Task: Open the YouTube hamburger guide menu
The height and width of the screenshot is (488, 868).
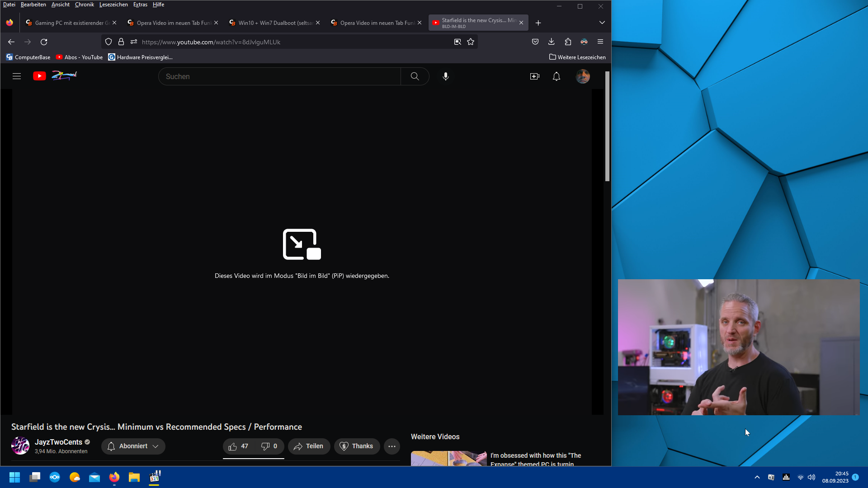Action: click(x=17, y=76)
